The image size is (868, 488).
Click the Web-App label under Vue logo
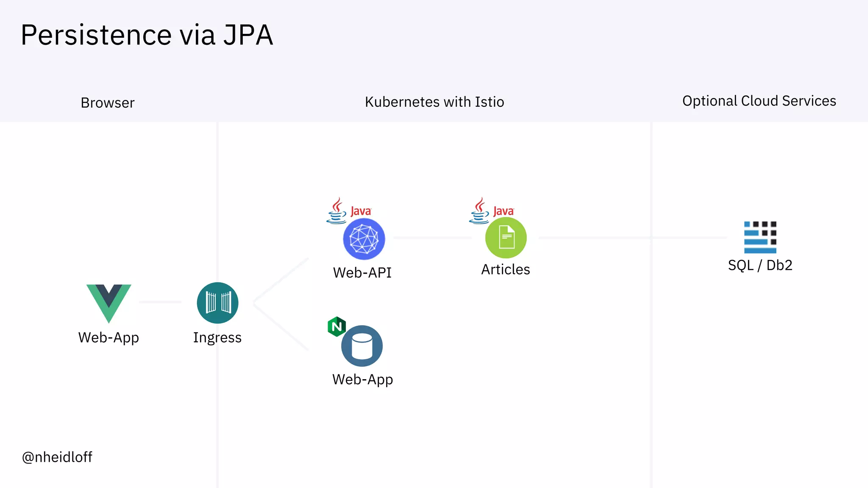(108, 338)
